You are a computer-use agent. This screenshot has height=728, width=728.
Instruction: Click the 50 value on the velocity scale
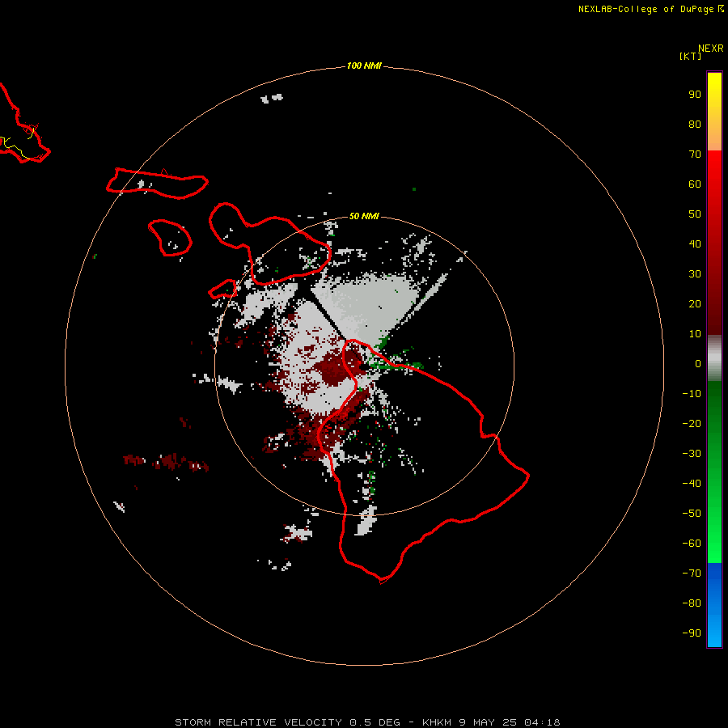(x=695, y=214)
